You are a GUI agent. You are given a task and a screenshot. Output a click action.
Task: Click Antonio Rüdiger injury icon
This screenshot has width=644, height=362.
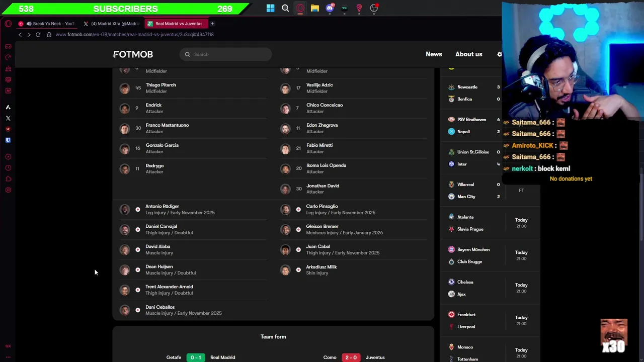point(138,209)
